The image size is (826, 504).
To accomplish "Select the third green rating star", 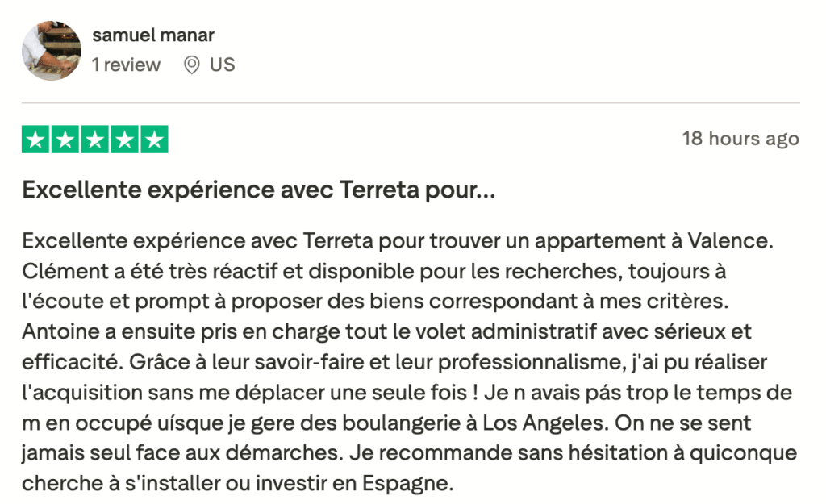I will tap(94, 140).
